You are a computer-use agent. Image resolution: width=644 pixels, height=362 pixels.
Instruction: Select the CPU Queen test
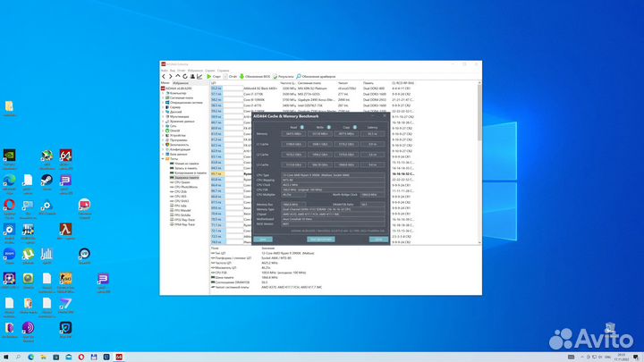pyautogui.click(x=182, y=182)
